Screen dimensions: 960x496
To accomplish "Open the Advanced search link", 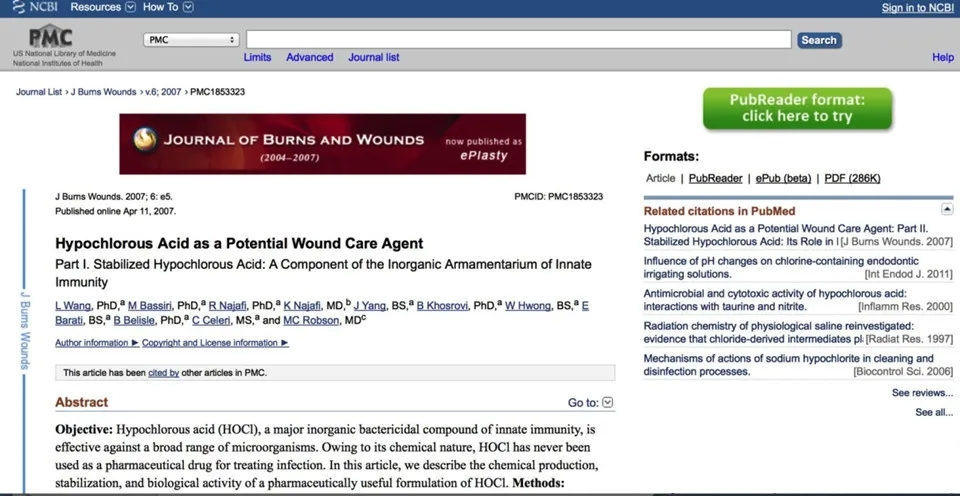I will pos(309,57).
